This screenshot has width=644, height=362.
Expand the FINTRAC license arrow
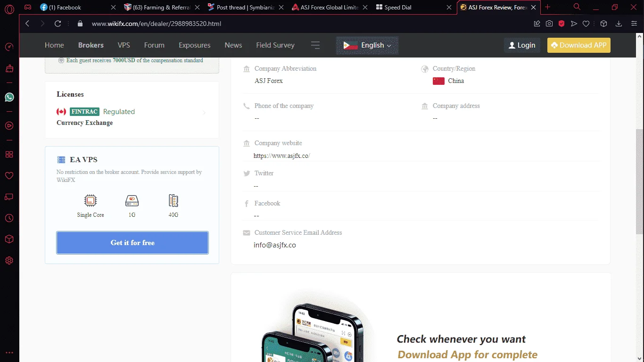pos(204,112)
